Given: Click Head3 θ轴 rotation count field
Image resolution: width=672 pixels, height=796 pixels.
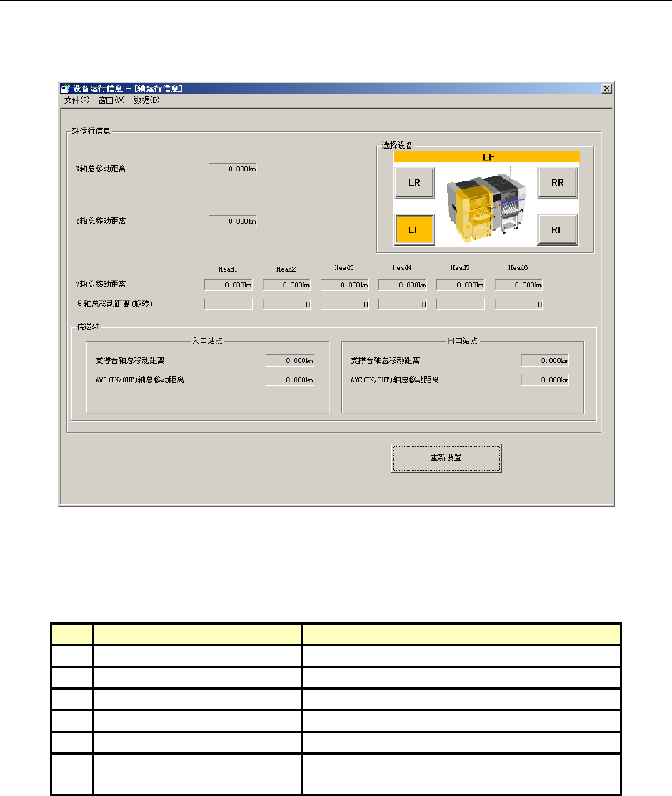Looking at the screenshot, I should point(345,304).
